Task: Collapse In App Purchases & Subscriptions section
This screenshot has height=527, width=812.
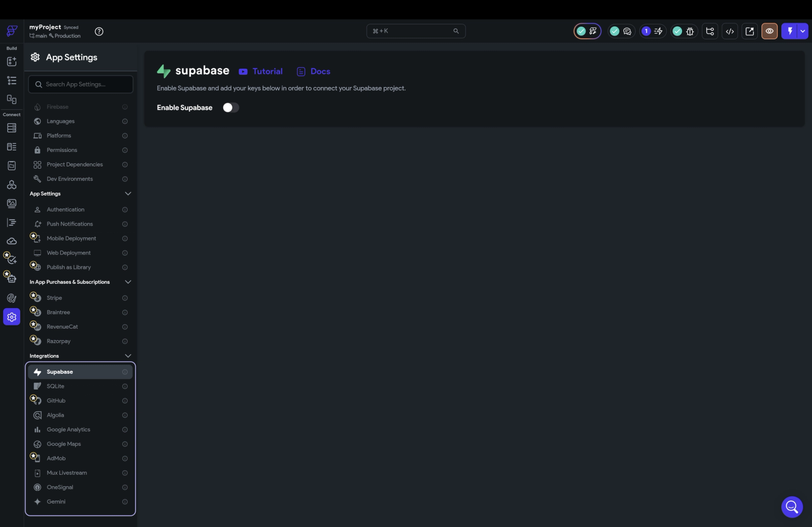Action: [128, 282]
